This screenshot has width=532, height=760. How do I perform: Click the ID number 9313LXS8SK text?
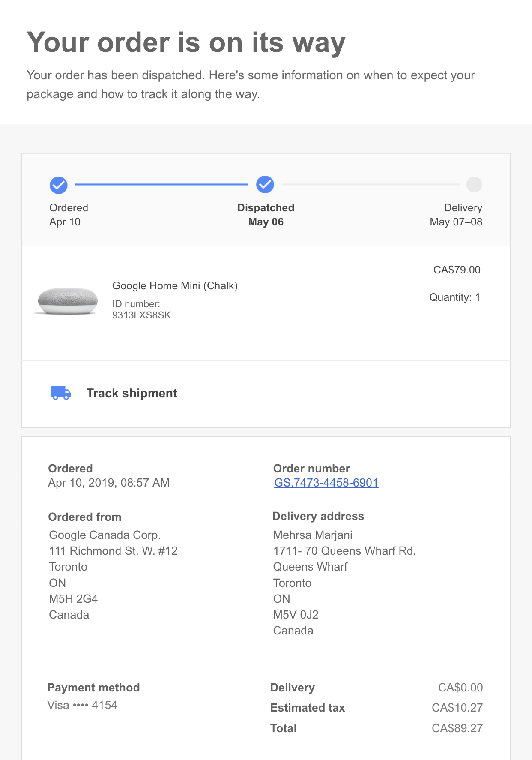(x=141, y=309)
